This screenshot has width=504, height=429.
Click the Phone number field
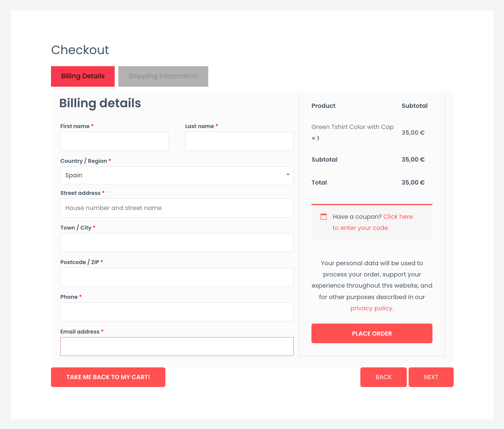point(177,312)
